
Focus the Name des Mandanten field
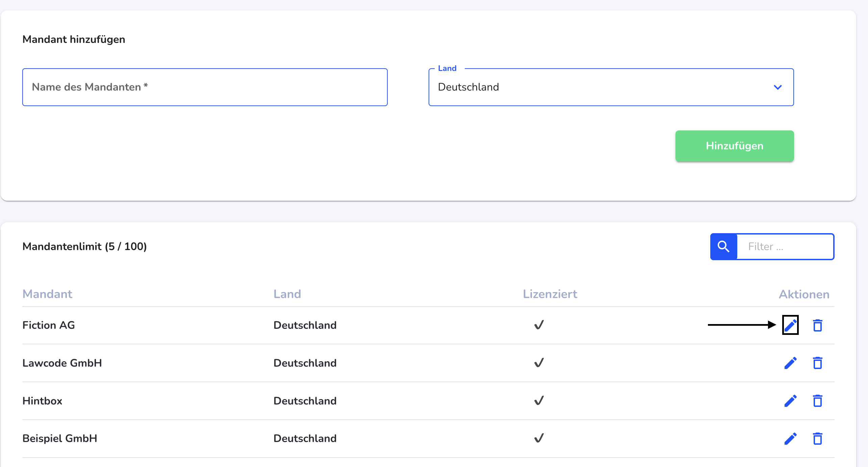pos(205,87)
